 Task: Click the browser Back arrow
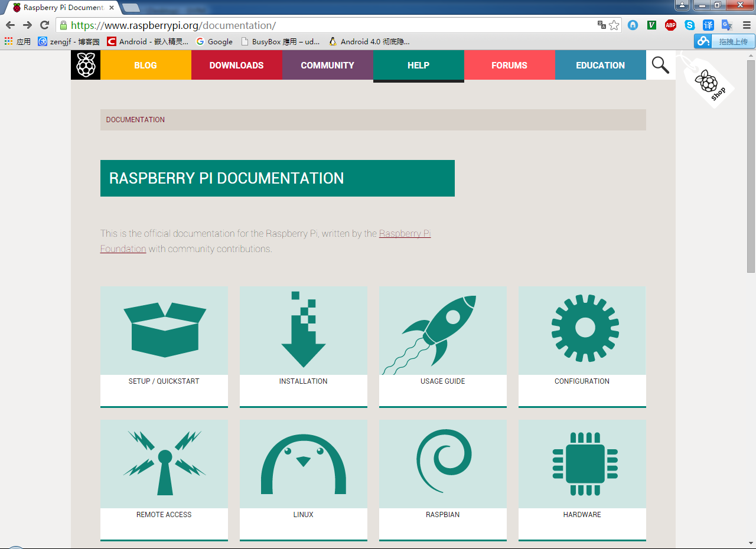pyautogui.click(x=10, y=25)
